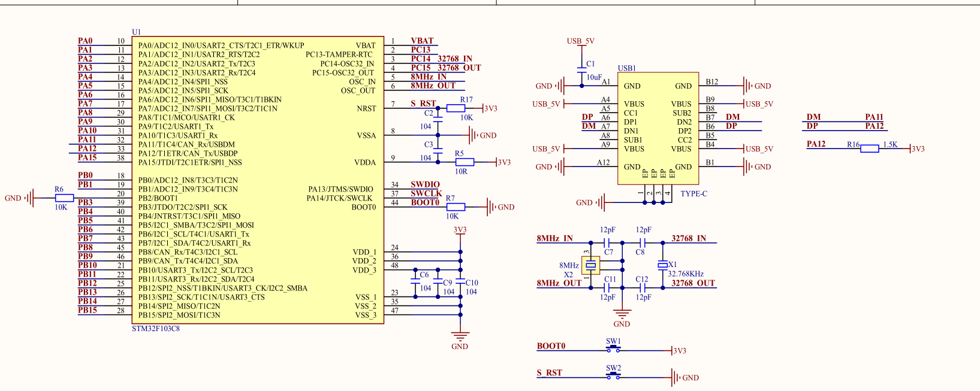
Task: Click resistor R16 1.5K symbol
Action: 870,148
